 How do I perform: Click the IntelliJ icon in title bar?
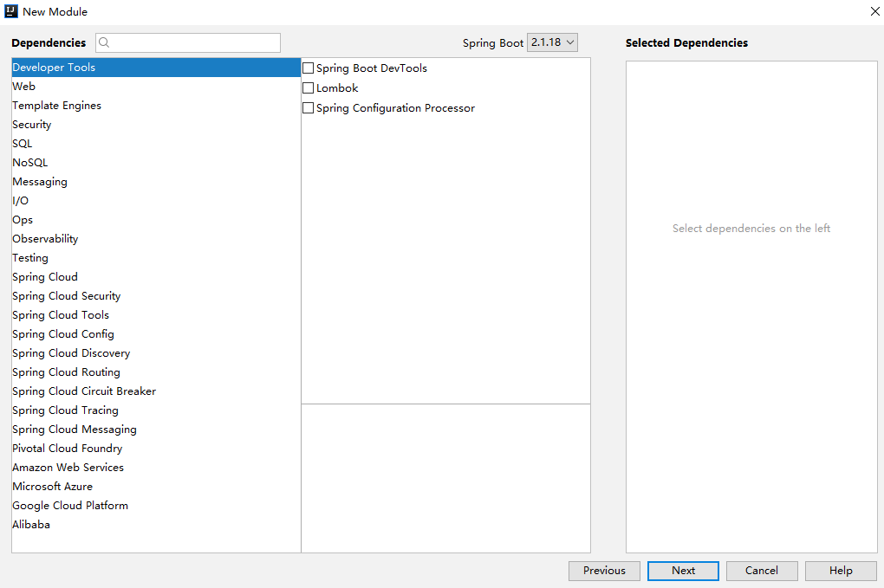coord(10,11)
